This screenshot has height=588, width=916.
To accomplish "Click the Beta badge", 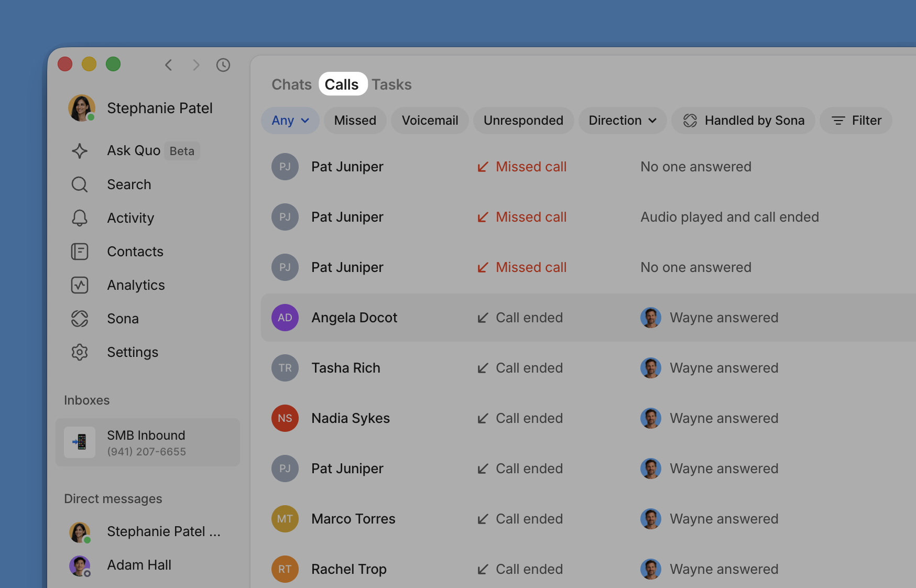I will point(182,151).
